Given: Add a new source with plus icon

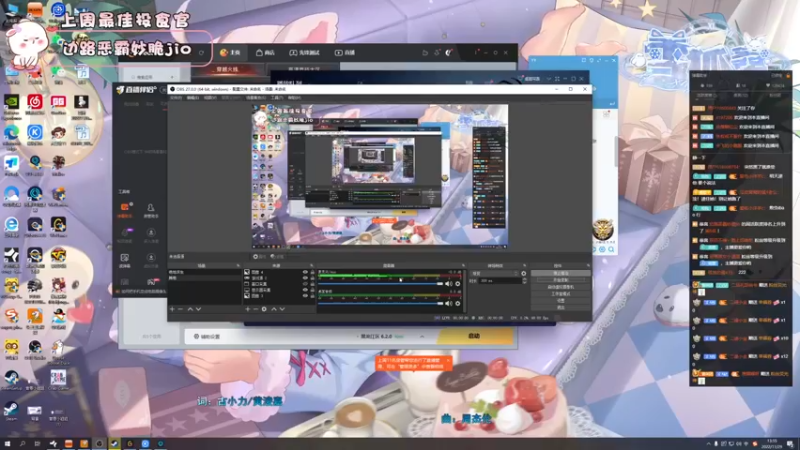Looking at the screenshot, I should pyautogui.click(x=247, y=309).
